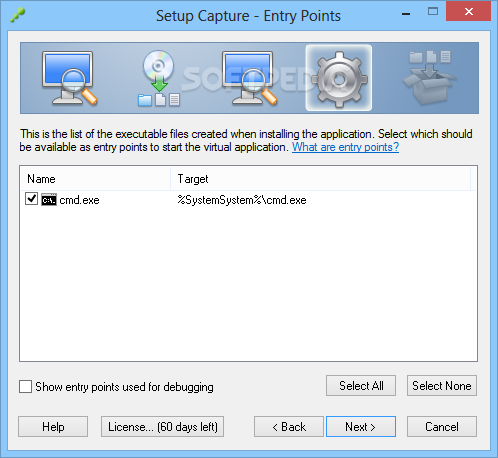Click the disc install application wizard icon

[x=159, y=78]
